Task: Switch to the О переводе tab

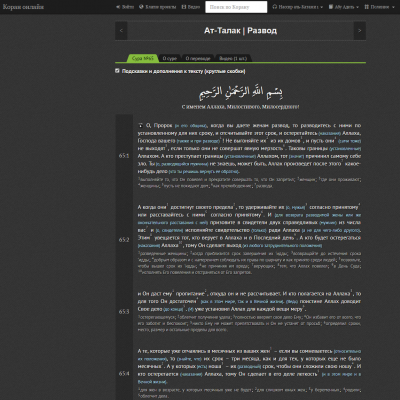Action: [198, 58]
